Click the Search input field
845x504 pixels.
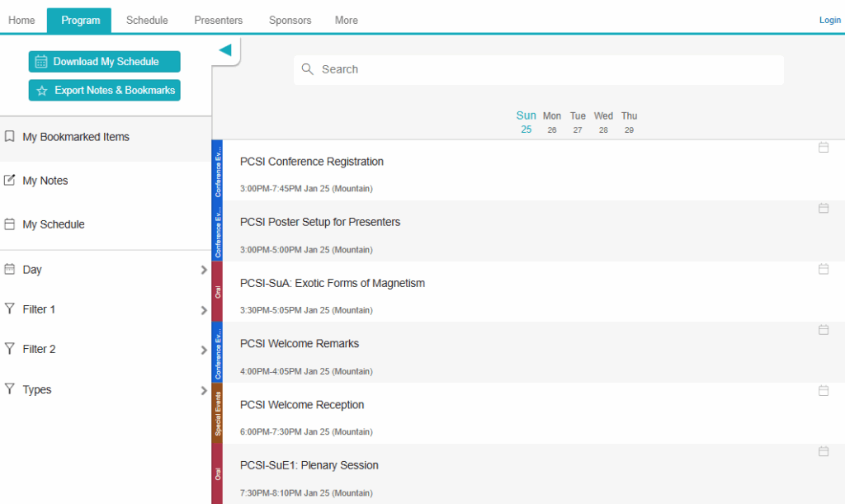click(545, 70)
